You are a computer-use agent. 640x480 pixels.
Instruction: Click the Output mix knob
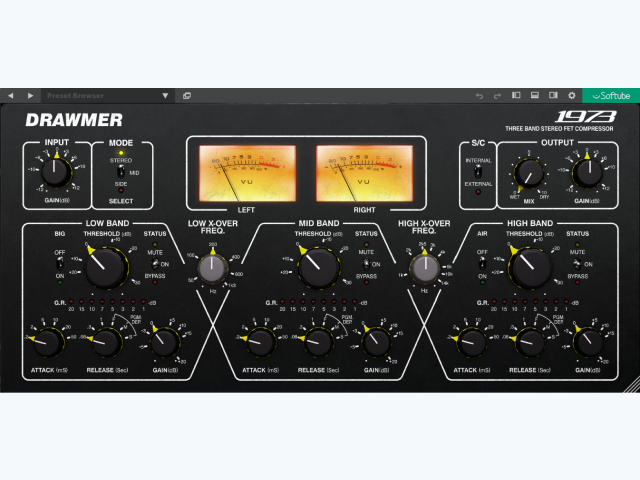tap(528, 173)
